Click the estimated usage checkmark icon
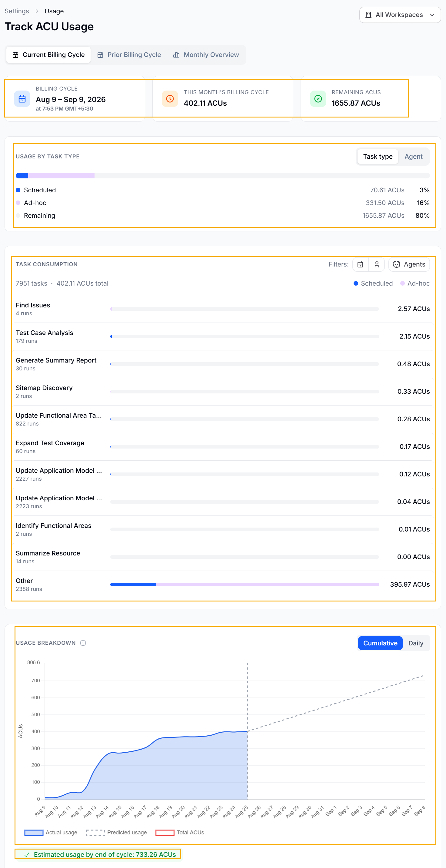Screen dimensions: 446x868 [x=27, y=854]
